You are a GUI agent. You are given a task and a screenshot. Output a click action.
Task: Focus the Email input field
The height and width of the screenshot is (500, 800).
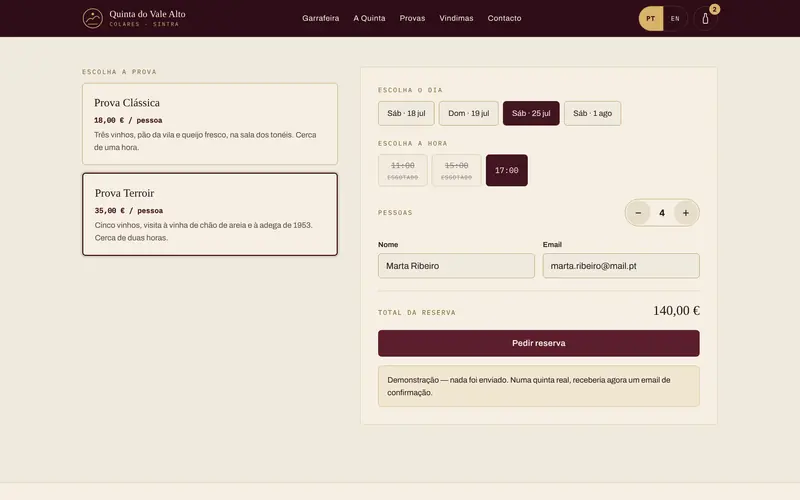click(621, 266)
